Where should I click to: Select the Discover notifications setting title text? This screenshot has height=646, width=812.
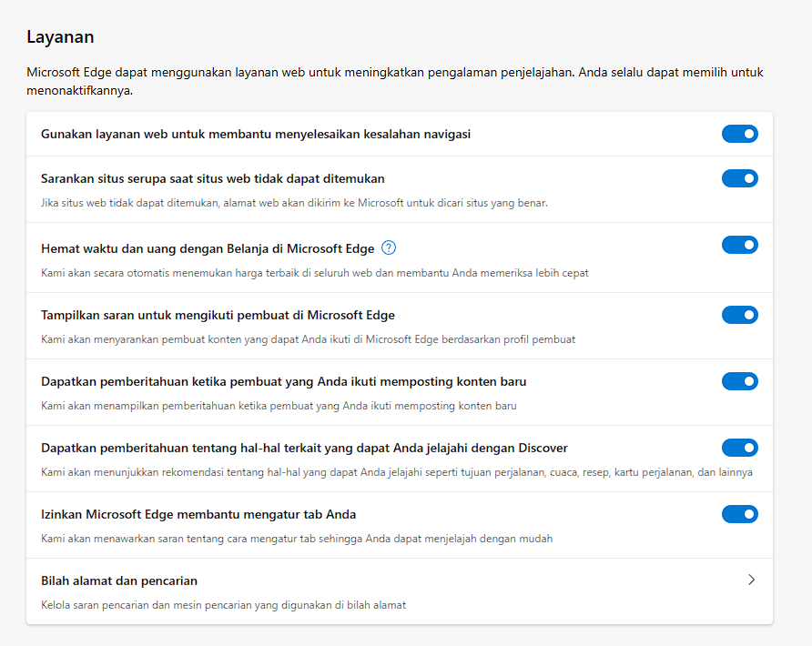pos(304,448)
